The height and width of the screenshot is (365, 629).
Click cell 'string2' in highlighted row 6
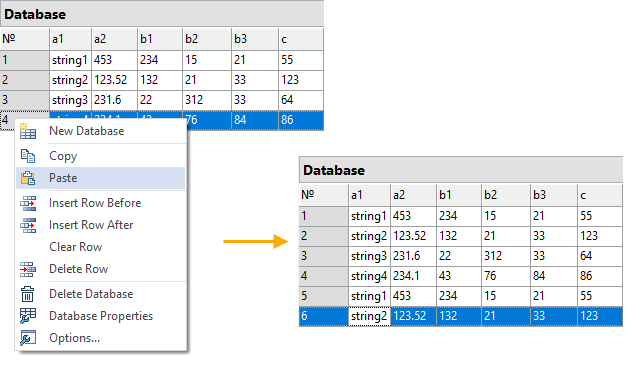pyautogui.click(x=369, y=316)
